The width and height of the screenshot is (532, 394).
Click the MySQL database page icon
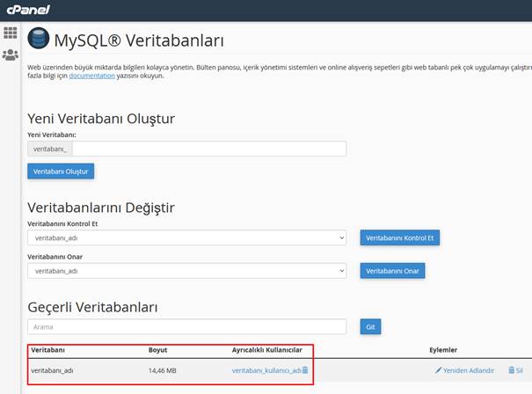click(39, 39)
